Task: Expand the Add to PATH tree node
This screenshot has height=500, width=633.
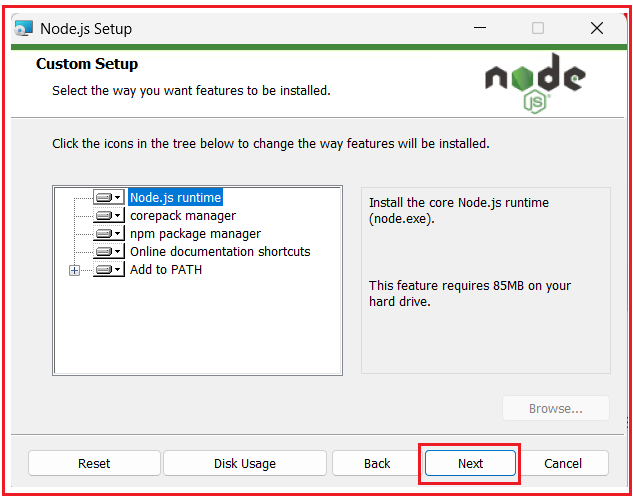Action: click(x=74, y=270)
